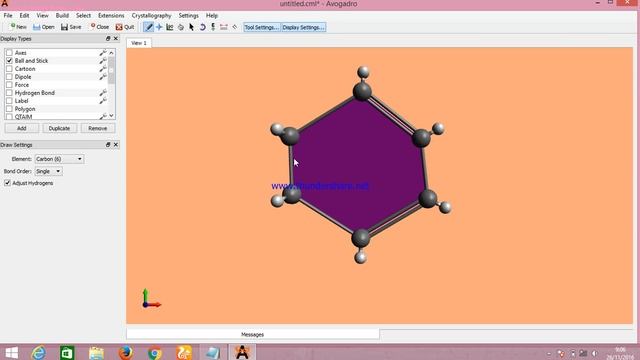Open the Build menu
This screenshot has width=640, height=360.
click(62, 16)
